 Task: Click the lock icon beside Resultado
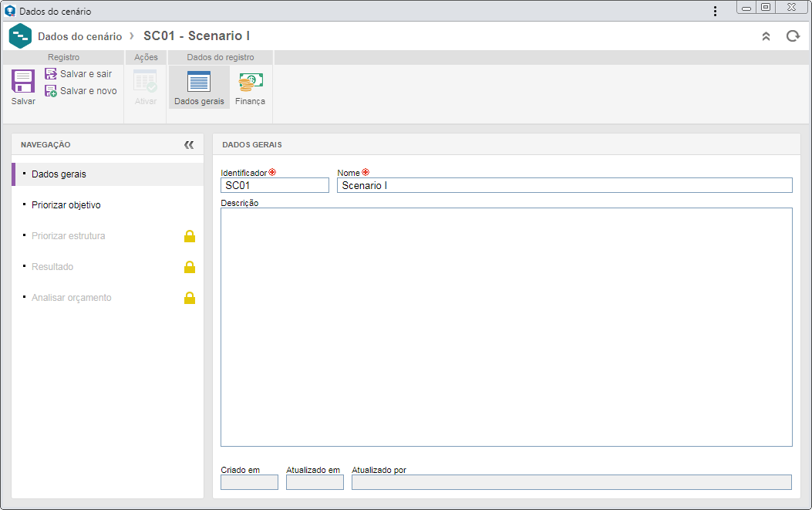click(190, 267)
